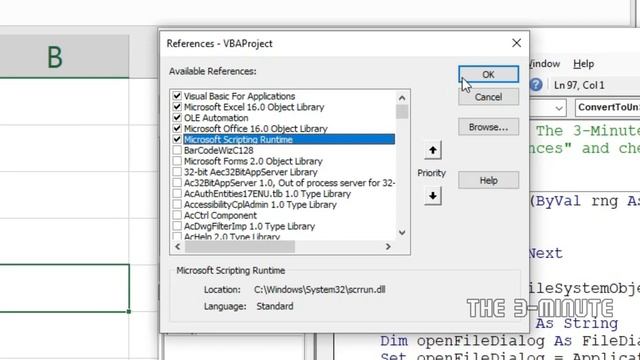Viewport: 640px width, 360px height.
Task: Check the BarCodeWizC128 reference
Action: [177, 150]
